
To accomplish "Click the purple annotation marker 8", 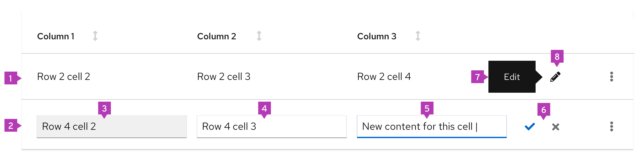I will pos(557,57).
